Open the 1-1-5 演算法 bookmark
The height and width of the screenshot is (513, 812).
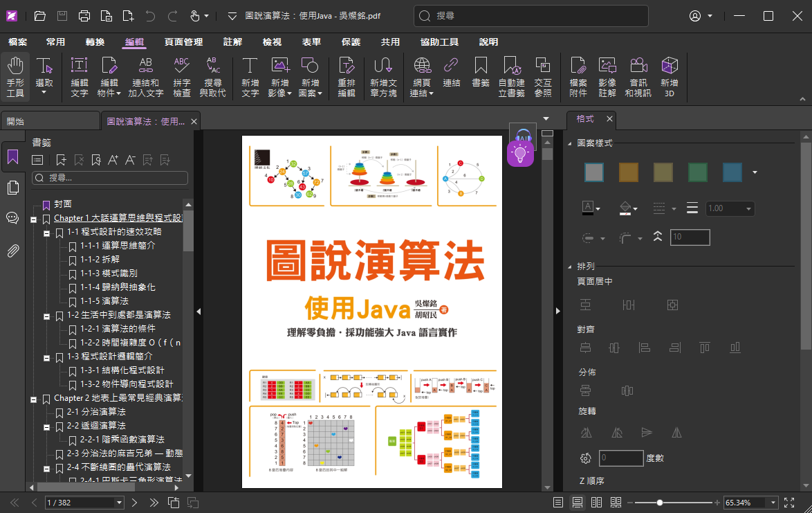(104, 301)
